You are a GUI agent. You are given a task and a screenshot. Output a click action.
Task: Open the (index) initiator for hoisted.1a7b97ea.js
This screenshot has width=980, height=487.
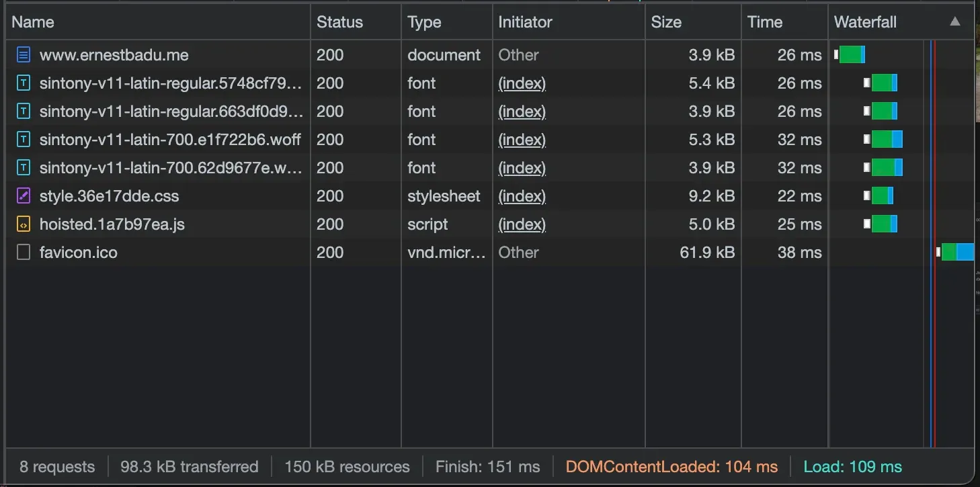(522, 224)
